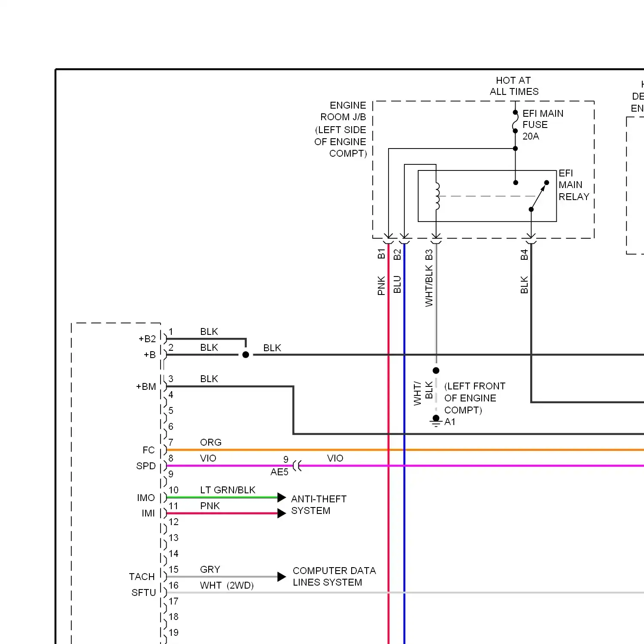
Task: Click the PNK label on pin 11 wire
Action: click(x=210, y=506)
